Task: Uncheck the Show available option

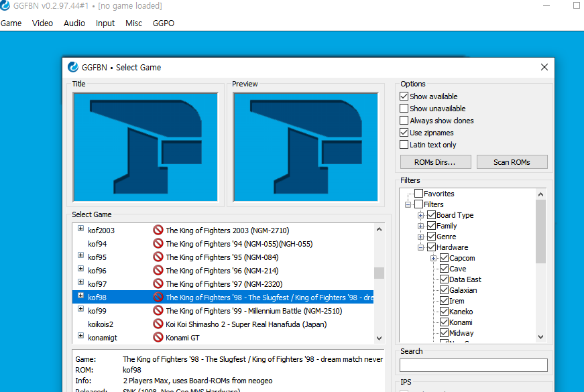Action: click(x=404, y=96)
